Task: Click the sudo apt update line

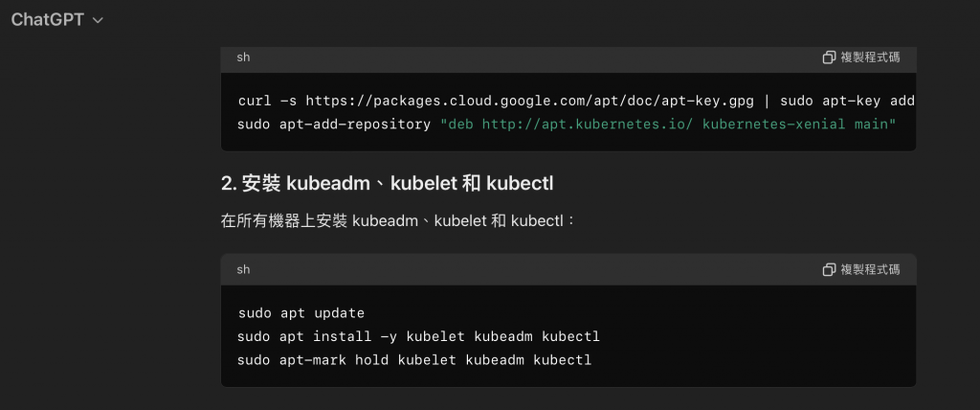Action: tap(301, 313)
